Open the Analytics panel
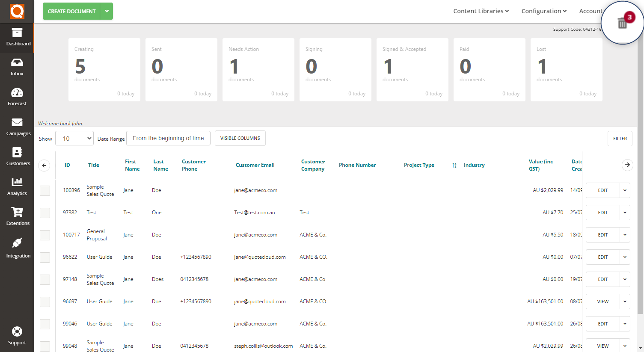Image resolution: width=644 pixels, height=352 pixels. click(17, 186)
